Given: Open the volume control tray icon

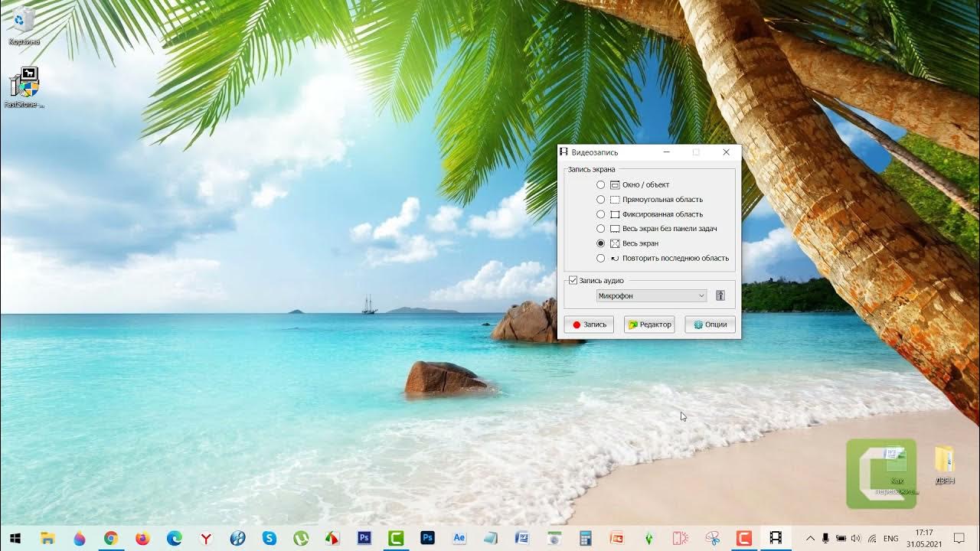Looking at the screenshot, I should click(856, 539).
